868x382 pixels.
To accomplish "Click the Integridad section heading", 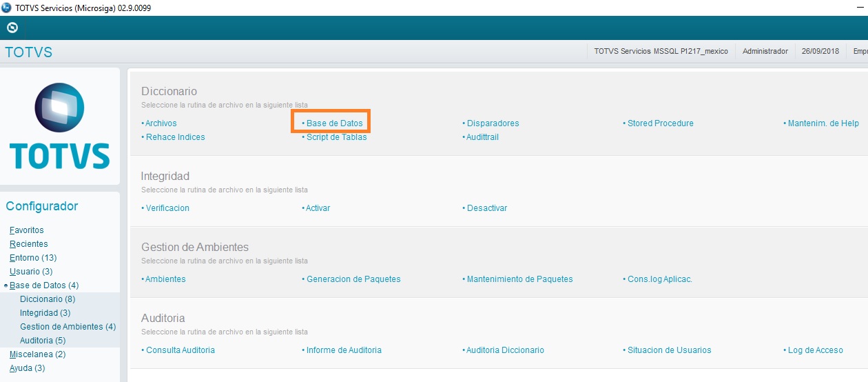I will pyautogui.click(x=165, y=176).
